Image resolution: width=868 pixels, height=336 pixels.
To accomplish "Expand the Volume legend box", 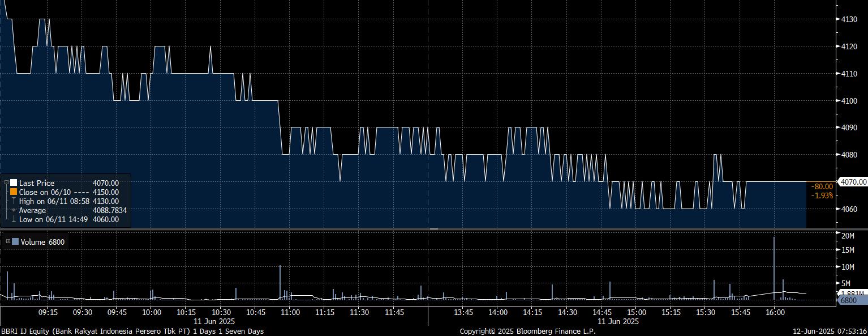I will click(8, 242).
